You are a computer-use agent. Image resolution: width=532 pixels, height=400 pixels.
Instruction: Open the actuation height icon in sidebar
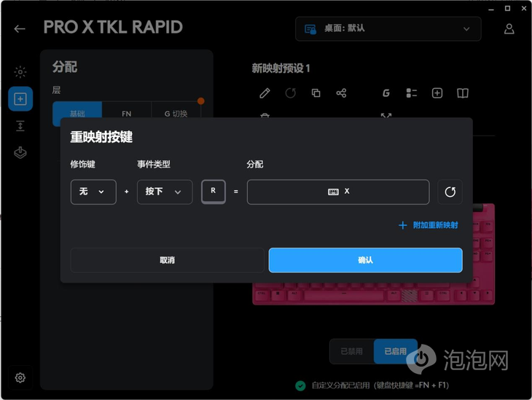coord(20,126)
